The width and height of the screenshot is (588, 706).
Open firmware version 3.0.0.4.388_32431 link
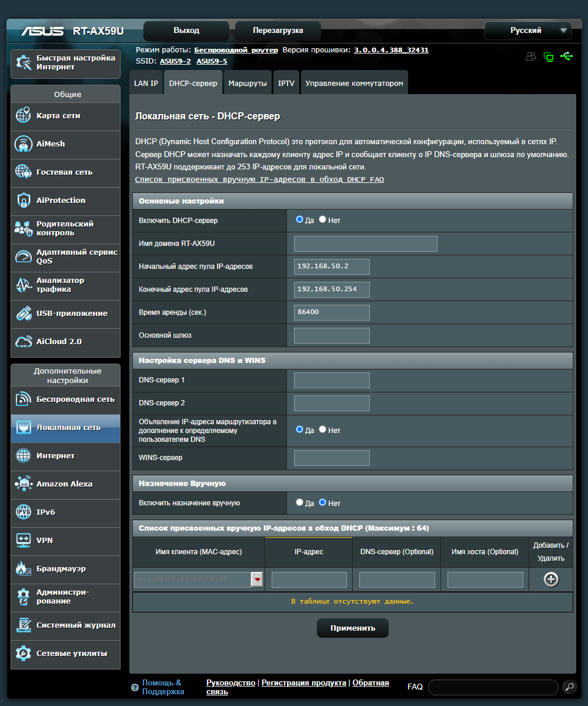pyautogui.click(x=391, y=51)
